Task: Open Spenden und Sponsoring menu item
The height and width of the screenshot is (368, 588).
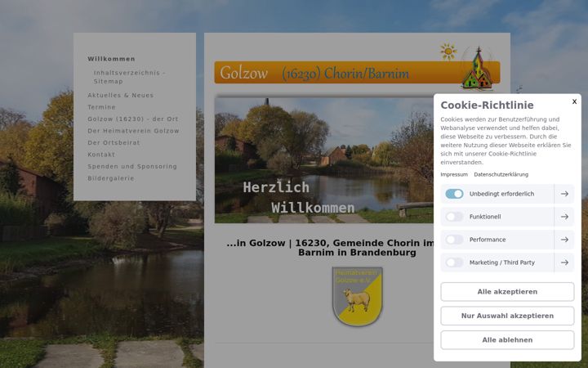Action: [x=132, y=166]
